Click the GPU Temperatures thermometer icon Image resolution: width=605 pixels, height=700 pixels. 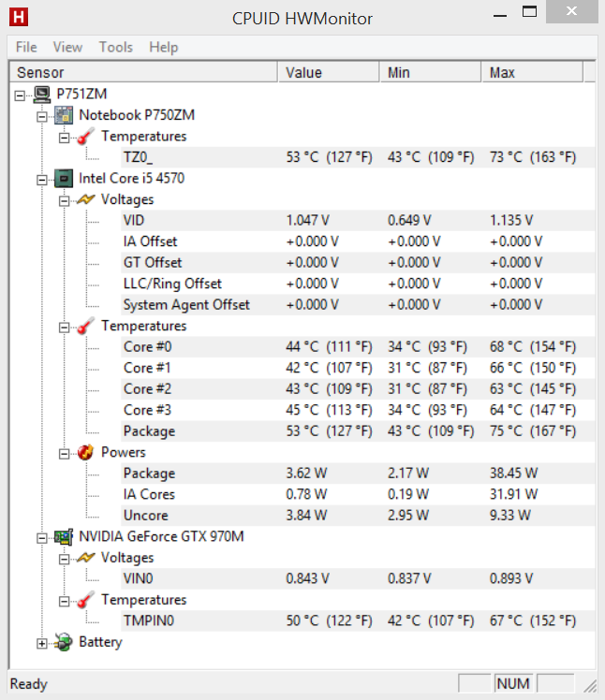(85, 600)
